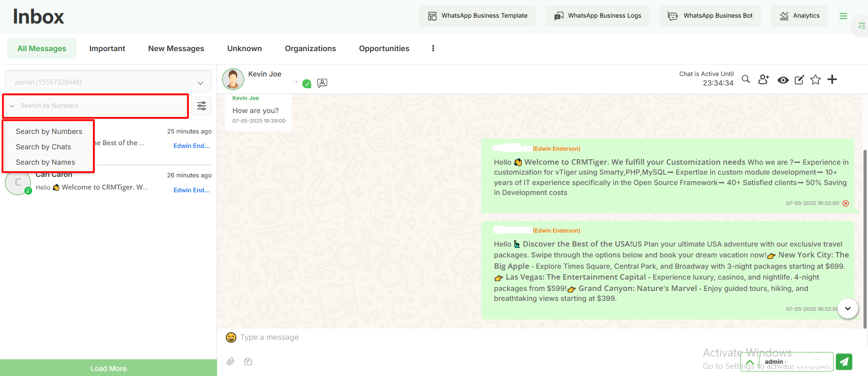Toggle the eye visibility icon
This screenshot has width=868, height=376.
[783, 80]
